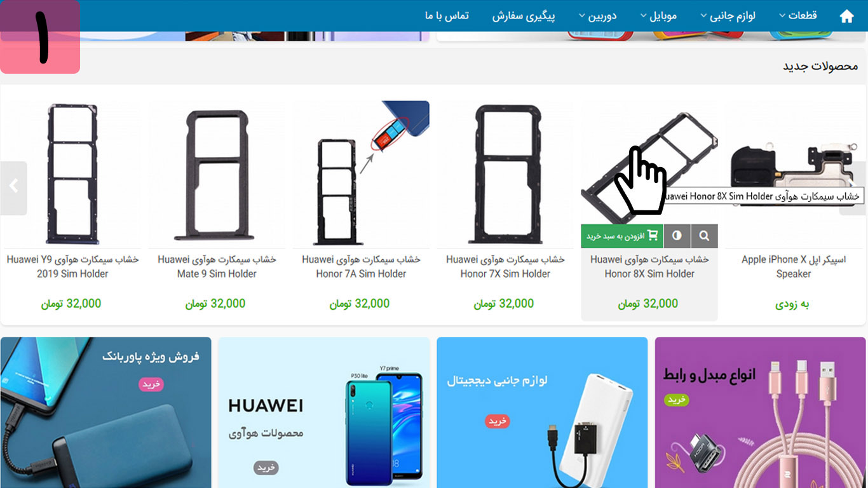Image resolution: width=868 pixels, height=488 pixels.
Task: Expand the لوازم جانبی dropdown menu
Action: tap(728, 16)
